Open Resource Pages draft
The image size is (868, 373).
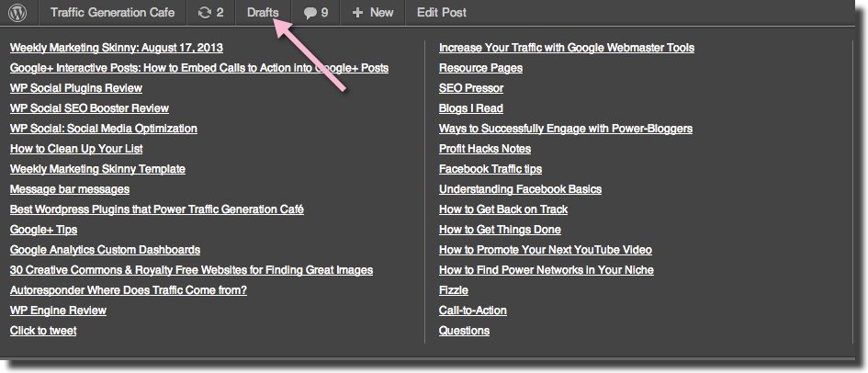480,68
